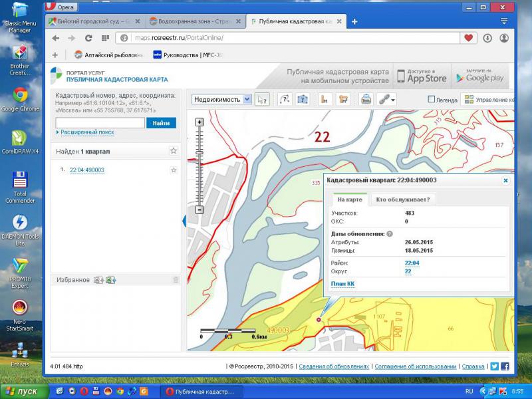Click the help icon beside Даты обновления
532x399 pixels.
390,234
